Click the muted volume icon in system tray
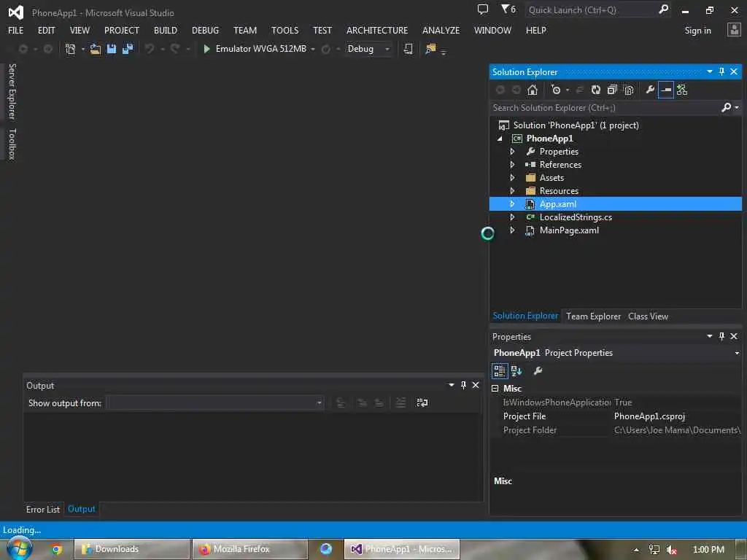Screen dimensions: 747x560 [x=672, y=550]
